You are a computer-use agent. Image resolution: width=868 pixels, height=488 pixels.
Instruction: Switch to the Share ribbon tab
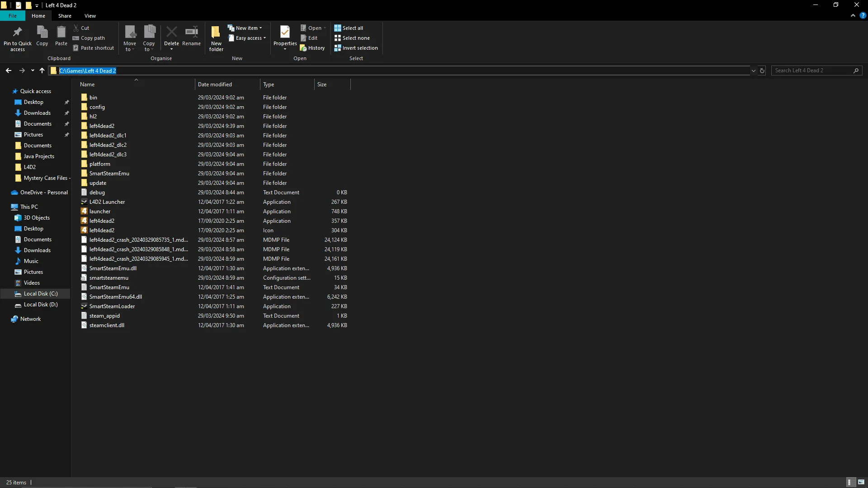click(x=65, y=16)
